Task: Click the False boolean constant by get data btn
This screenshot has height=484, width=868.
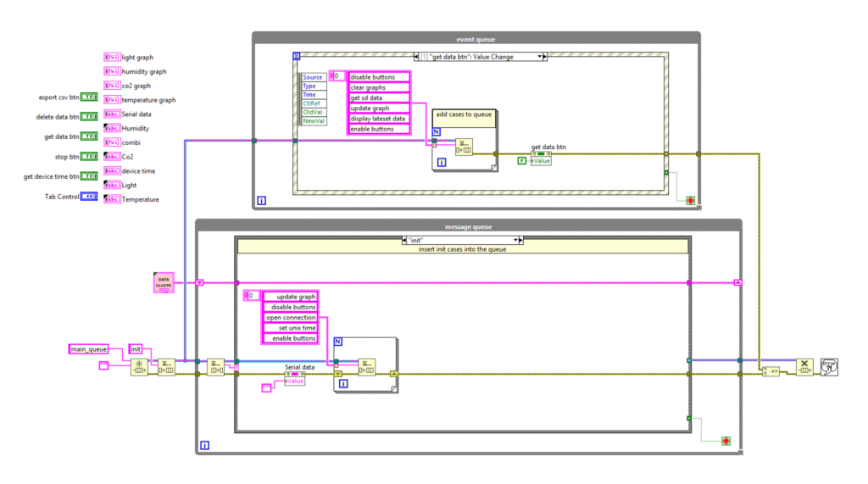Action: tap(521, 160)
